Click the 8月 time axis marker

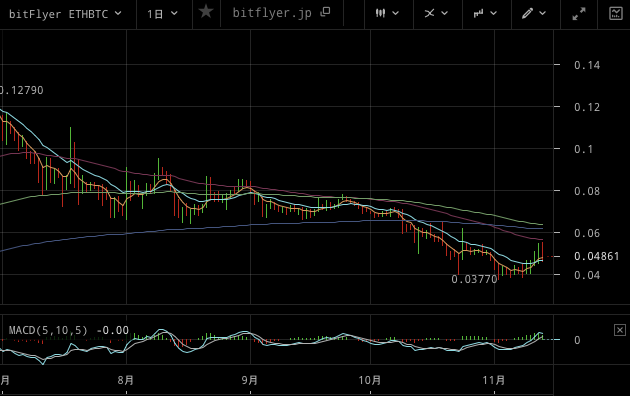point(126,380)
